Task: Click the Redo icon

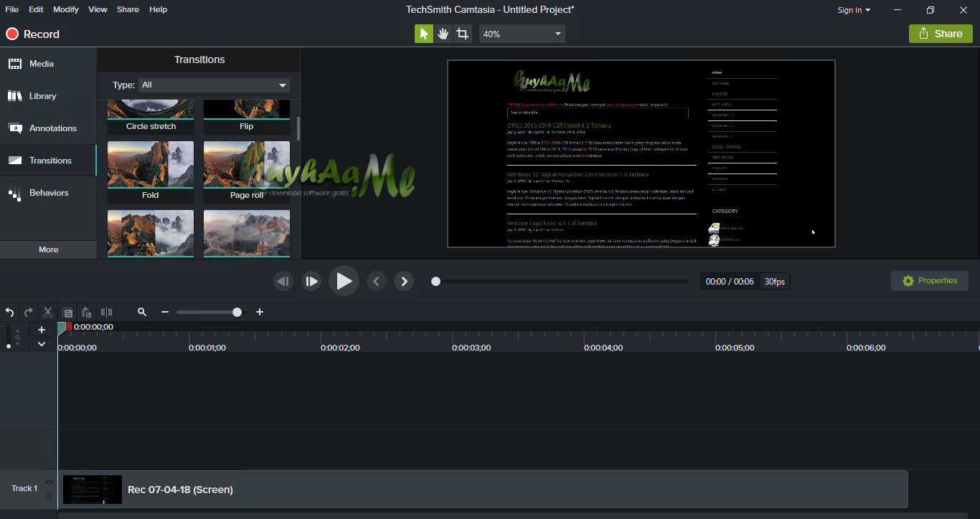Action: tap(29, 312)
